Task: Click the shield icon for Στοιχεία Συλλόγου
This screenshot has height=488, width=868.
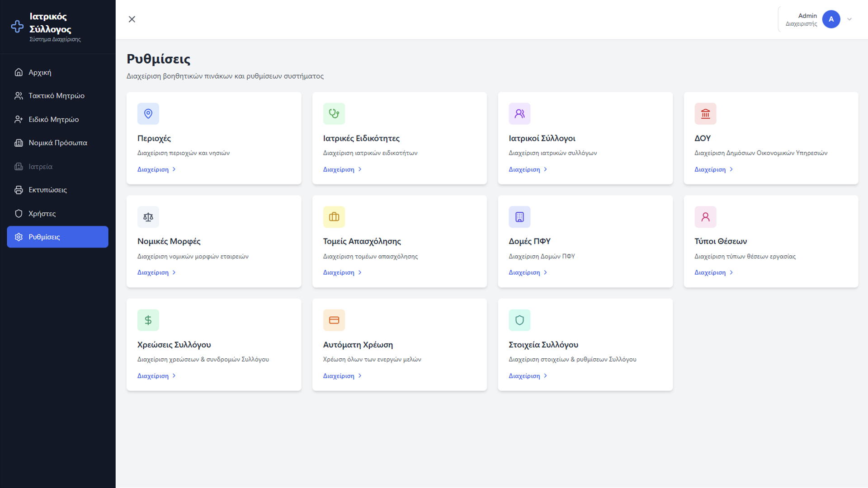Action: (x=519, y=320)
